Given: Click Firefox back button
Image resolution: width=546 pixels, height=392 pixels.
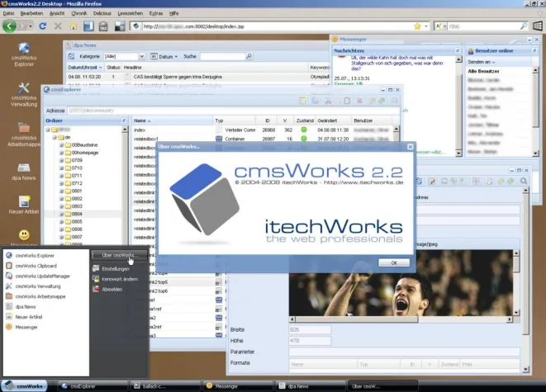Looking at the screenshot, I should (9, 26).
